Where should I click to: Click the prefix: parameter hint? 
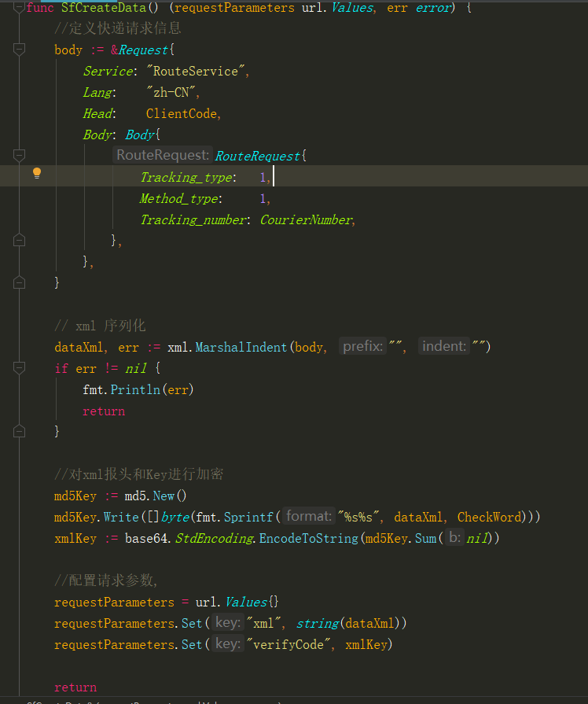pos(362,346)
